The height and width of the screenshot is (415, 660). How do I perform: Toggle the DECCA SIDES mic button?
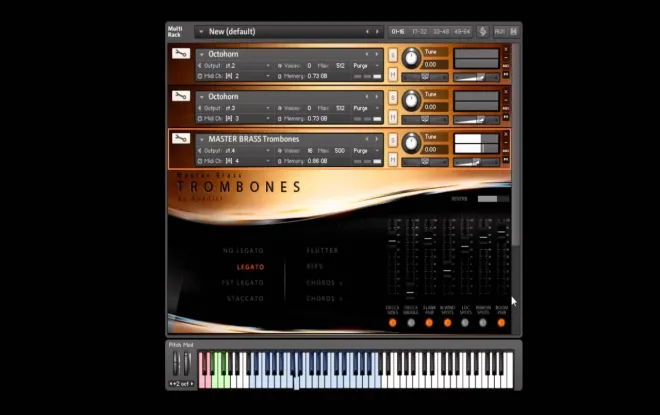pyautogui.click(x=393, y=323)
